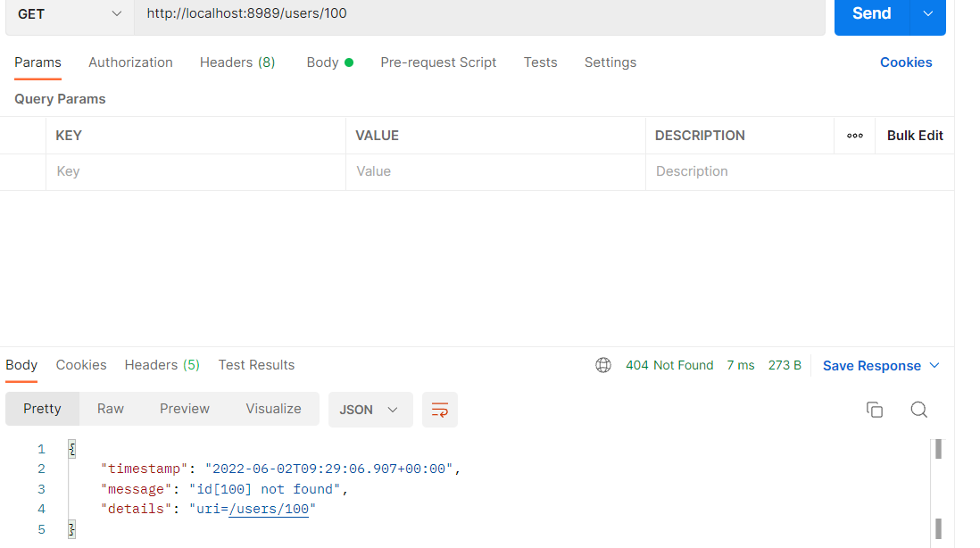Open the JSON format dropdown
The width and height of the screenshot is (980, 548).
click(x=370, y=410)
